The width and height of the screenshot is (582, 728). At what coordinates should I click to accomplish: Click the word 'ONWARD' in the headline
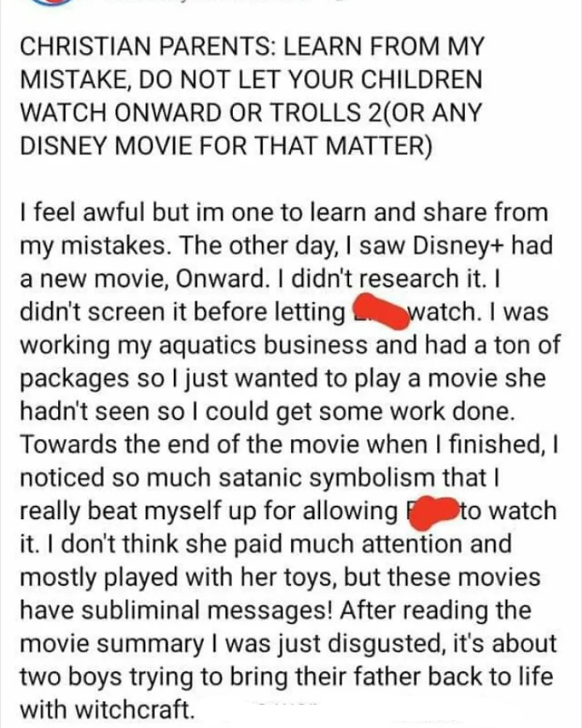[x=167, y=113]
